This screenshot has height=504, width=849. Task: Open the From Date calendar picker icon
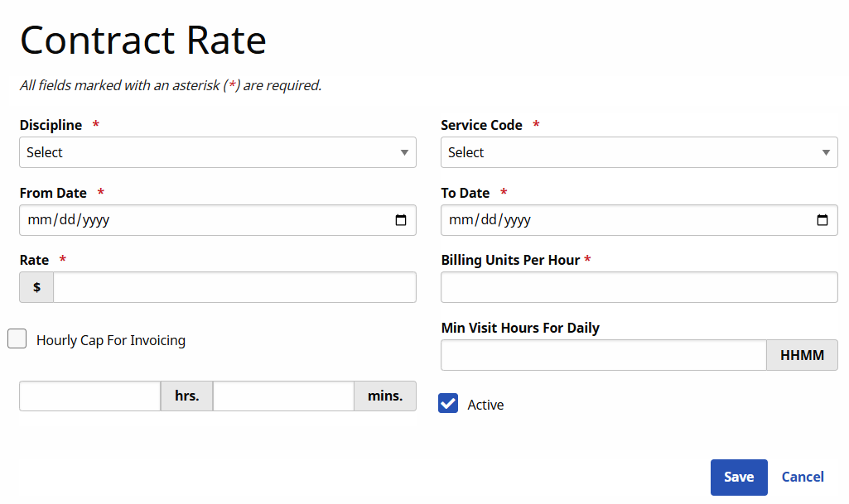[402, 220]
